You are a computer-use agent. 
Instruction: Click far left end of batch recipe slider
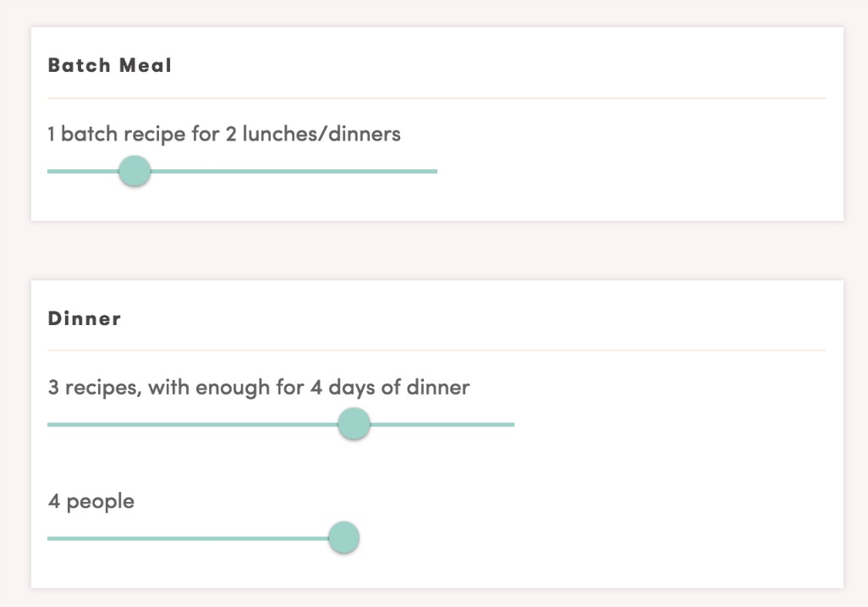tap(50, 171)
